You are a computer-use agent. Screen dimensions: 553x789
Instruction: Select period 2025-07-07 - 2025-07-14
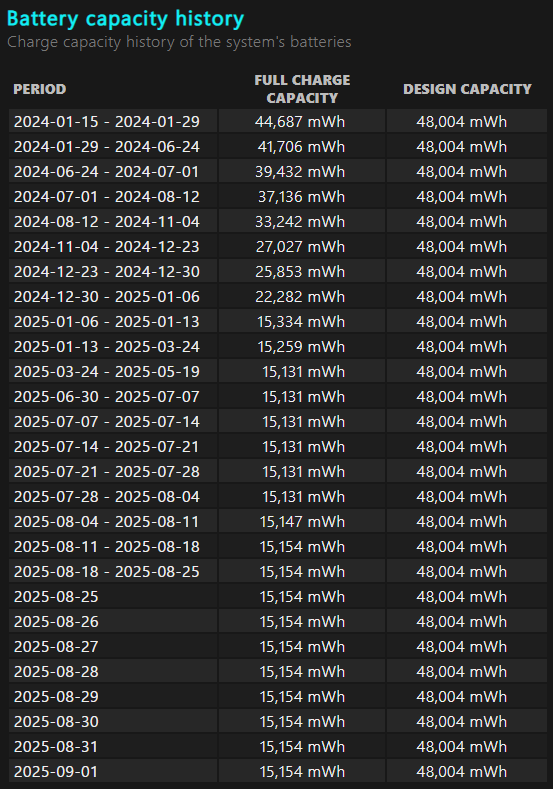click(x=107, y=422)
